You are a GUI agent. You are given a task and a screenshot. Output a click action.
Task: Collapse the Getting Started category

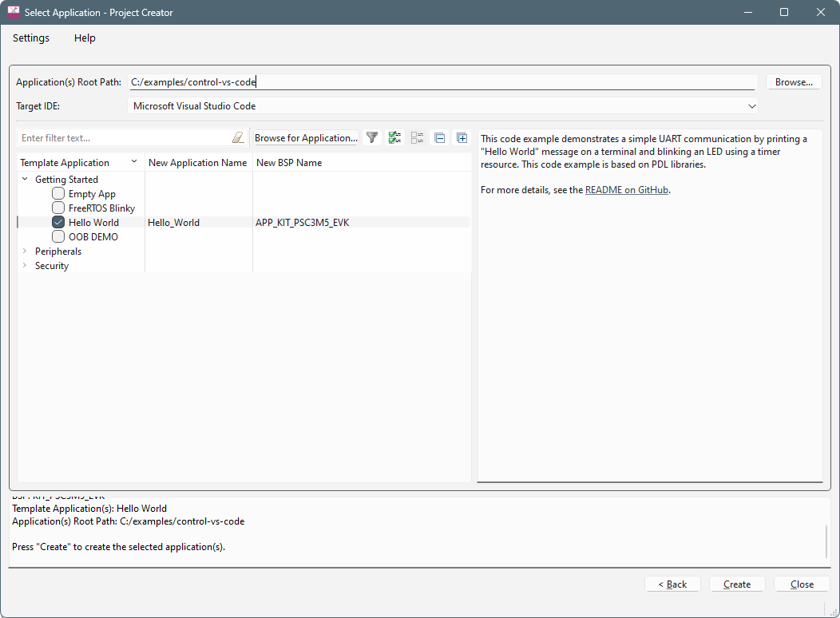[25, 180]
